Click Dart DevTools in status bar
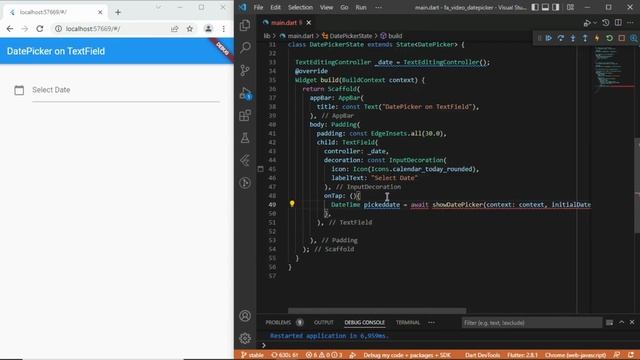The height and width of the screenshot is (360, 640). click(x=482, y=355)
